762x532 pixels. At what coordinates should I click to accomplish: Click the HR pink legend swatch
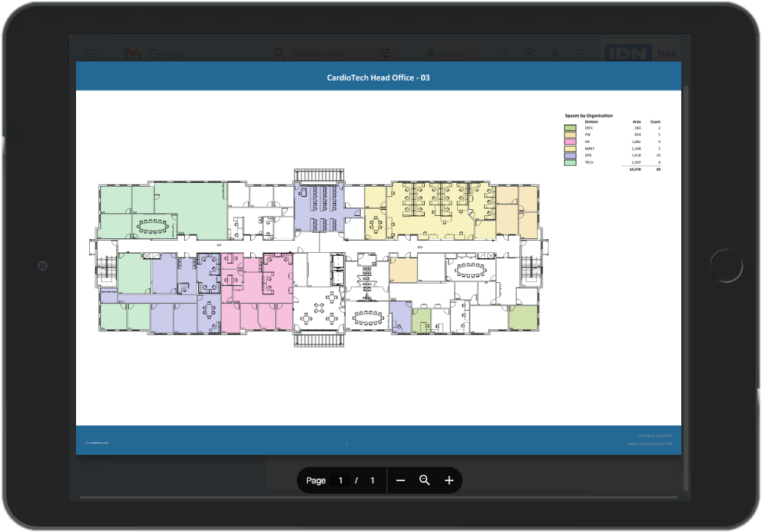click(570, 141)
